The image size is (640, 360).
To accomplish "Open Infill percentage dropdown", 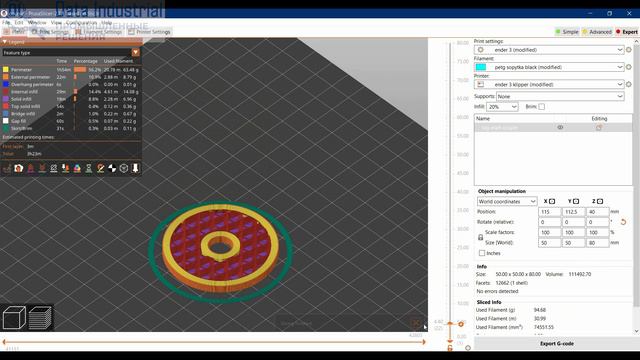I will tap(502, 107).
